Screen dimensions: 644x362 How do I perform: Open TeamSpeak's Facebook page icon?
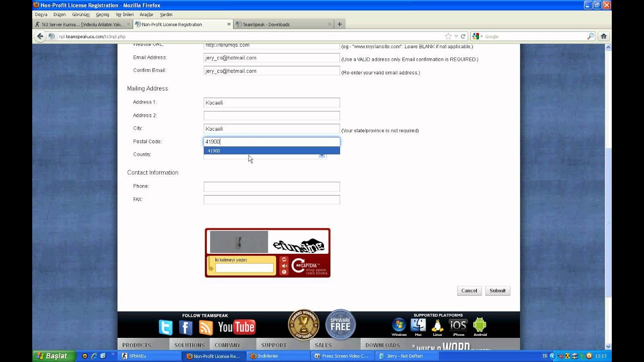point(186,328)
